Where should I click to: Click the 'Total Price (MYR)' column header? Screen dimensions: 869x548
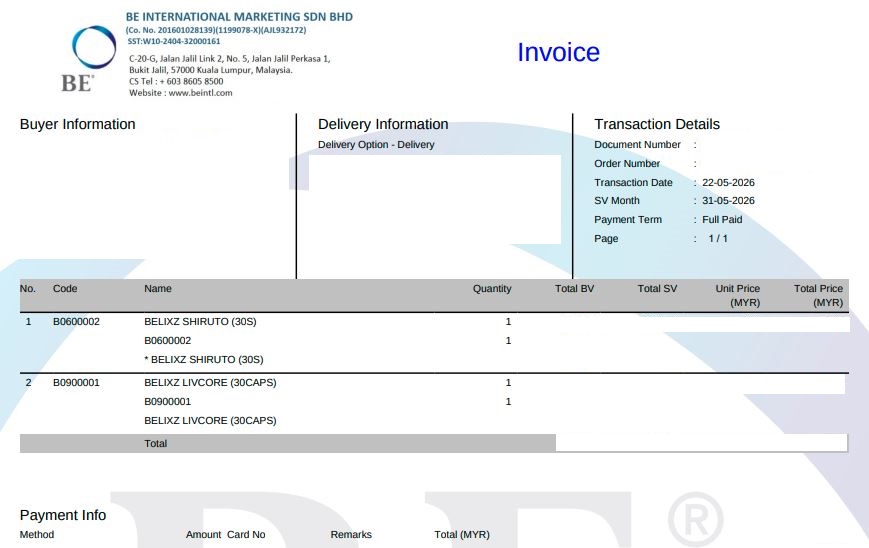(x=818, y=296)
